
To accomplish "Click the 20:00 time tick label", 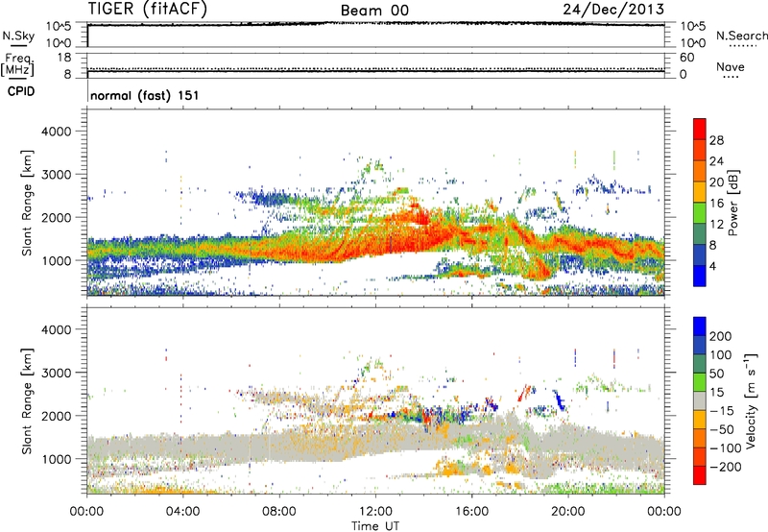I will coord(568,512).
